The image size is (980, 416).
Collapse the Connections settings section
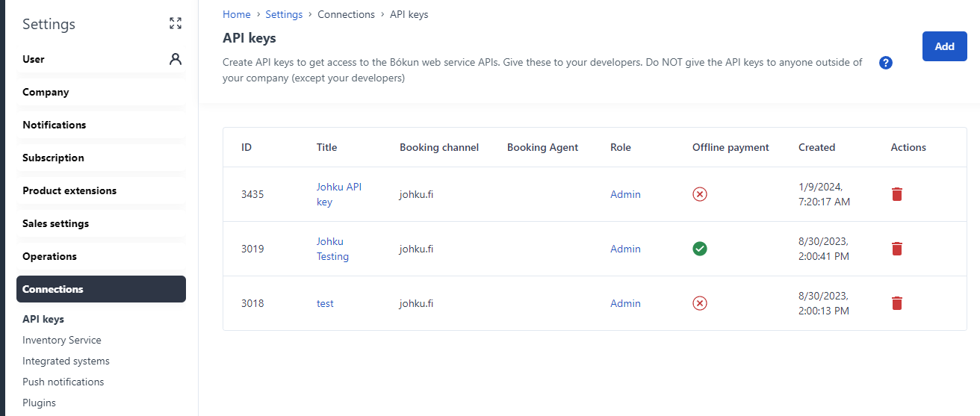[x=101, y=289]
